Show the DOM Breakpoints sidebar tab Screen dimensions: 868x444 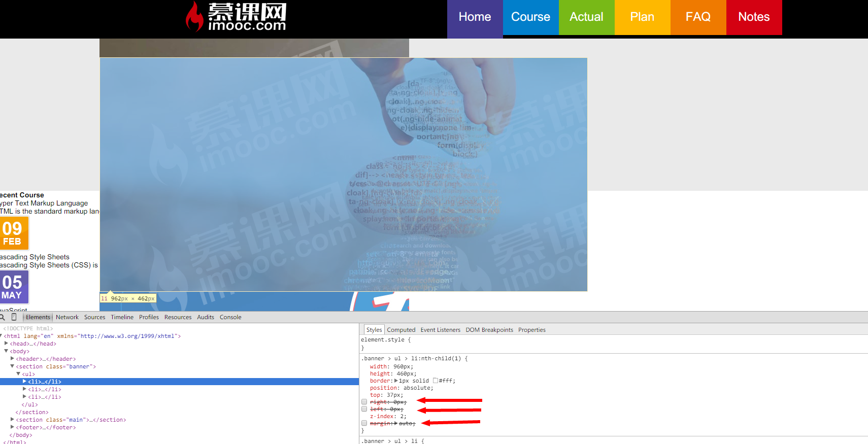[x=489, y=330]
